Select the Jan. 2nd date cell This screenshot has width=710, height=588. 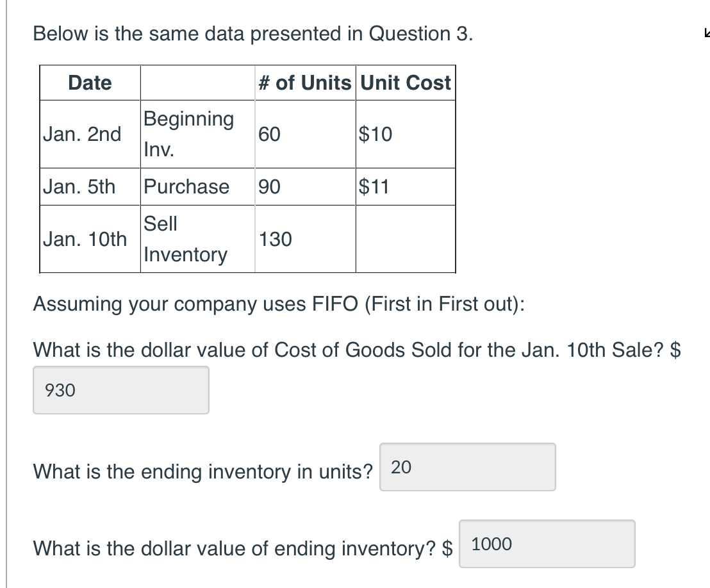point(82,135)
